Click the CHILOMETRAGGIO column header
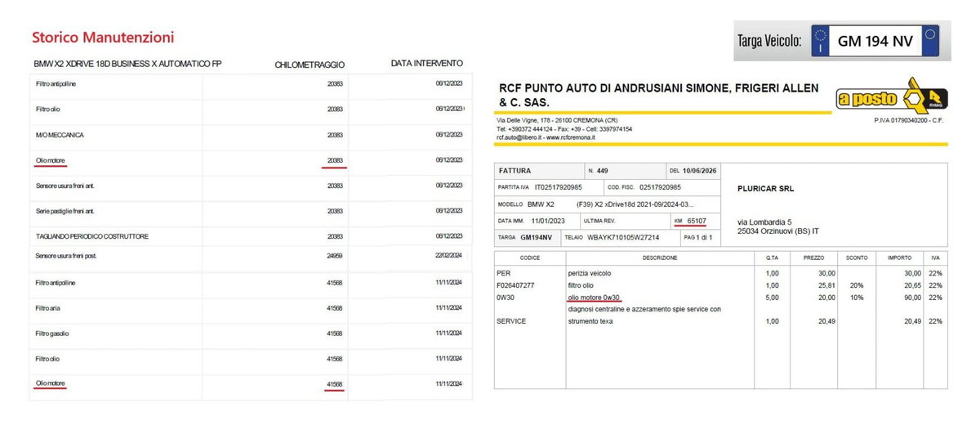The image size is (980, 430). (x=310, y=64)
